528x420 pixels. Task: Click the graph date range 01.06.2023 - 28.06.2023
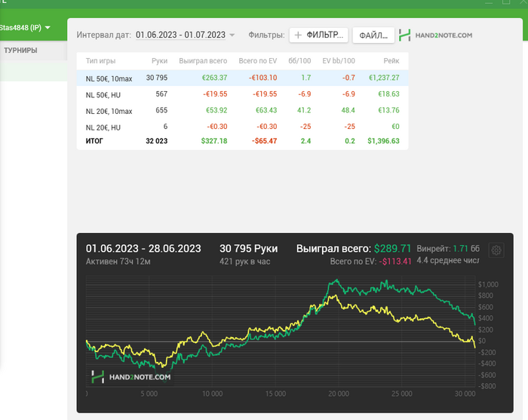click(x=143, y=249)
